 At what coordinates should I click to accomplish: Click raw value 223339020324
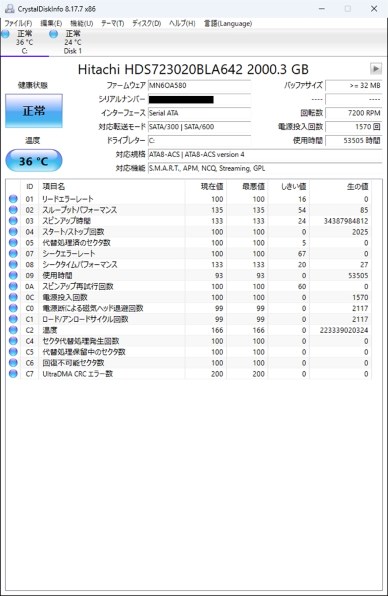(x=344, y=330)
